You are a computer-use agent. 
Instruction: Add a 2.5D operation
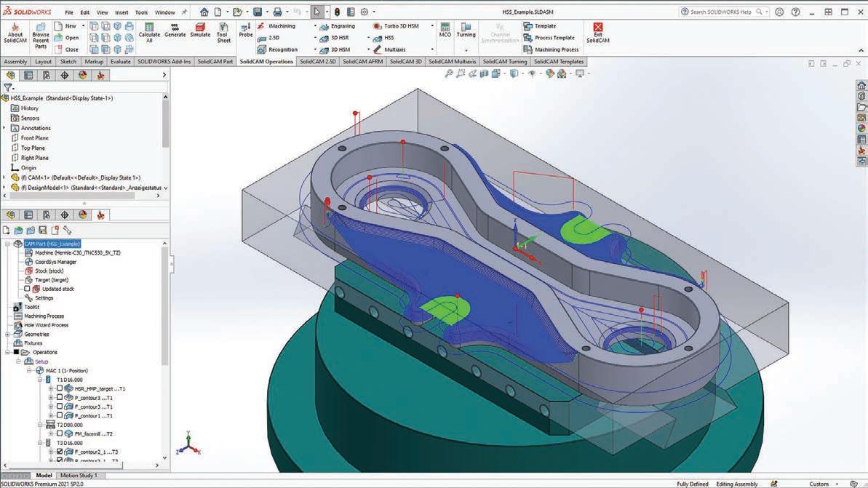pos(268,38)
